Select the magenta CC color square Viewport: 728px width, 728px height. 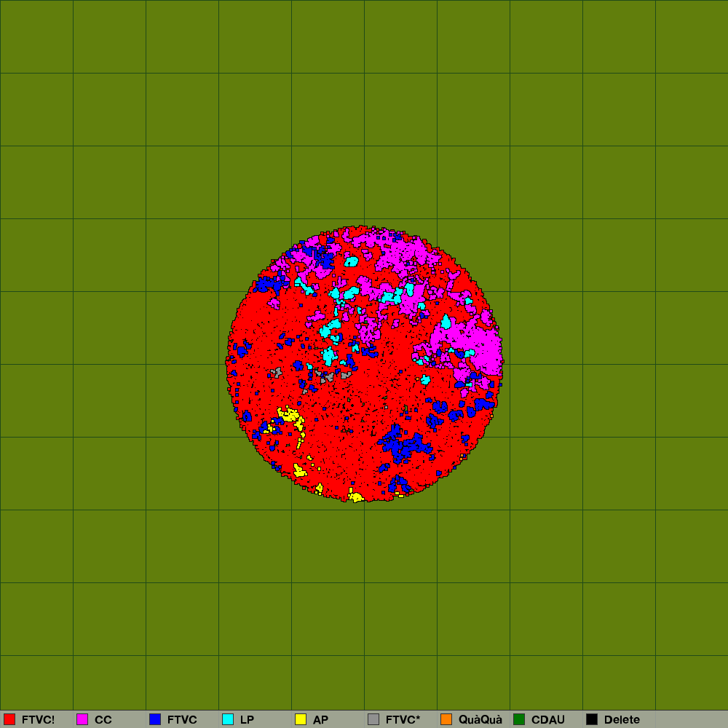tap(82, 719)
